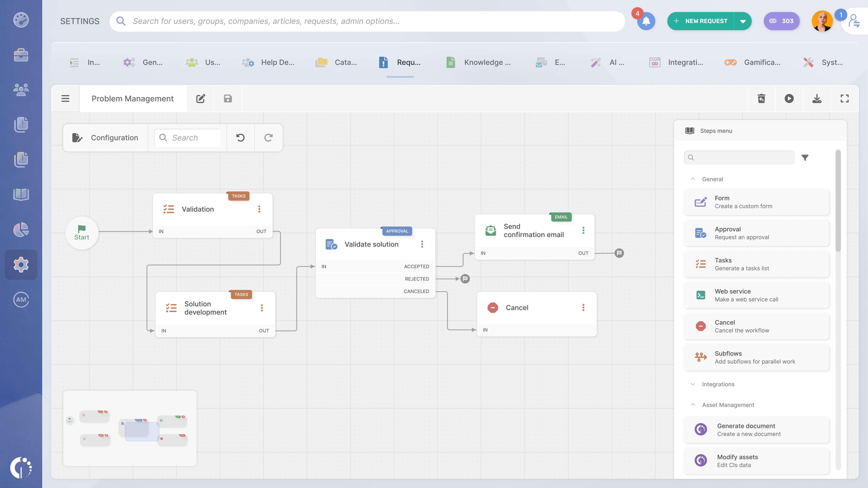Screen dimensions: 868x488
Task: Click the edit workflow name pencil icon
Action: [200, 98]
